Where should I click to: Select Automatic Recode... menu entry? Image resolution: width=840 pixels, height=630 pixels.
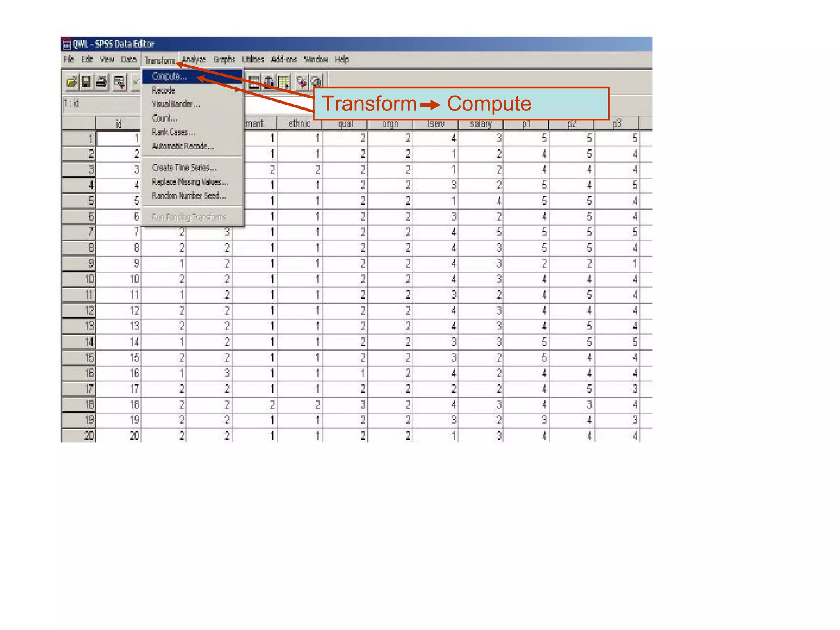tap(192, 146)
